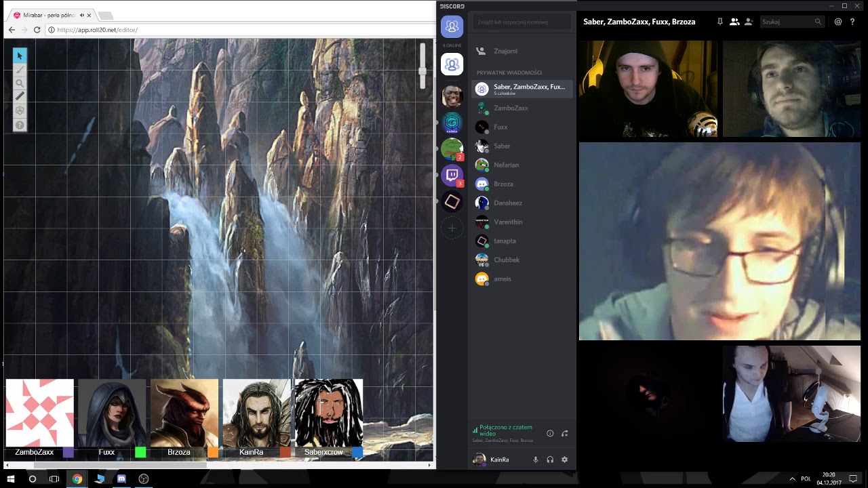This screenshot has width=868, height=488.
Task: Open direct message with Chubbek
Action: (x=522, y=260)
